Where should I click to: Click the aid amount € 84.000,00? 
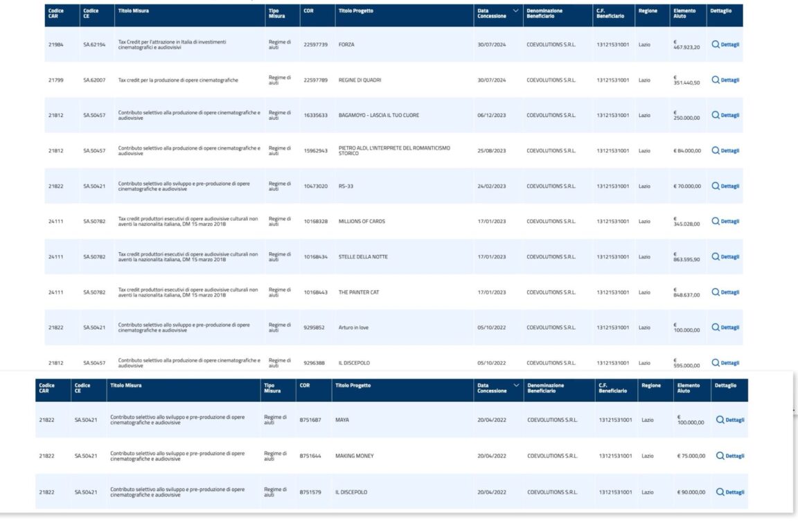(687, 151)
